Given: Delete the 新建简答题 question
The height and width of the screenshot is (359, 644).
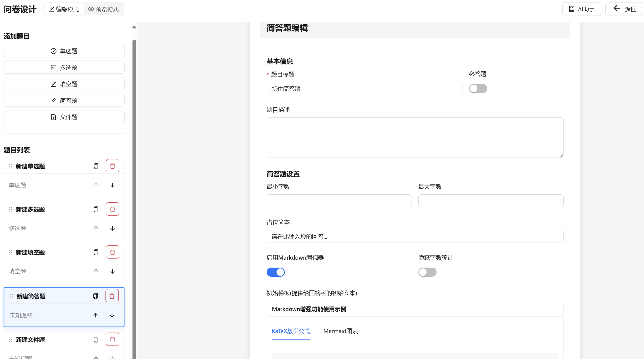Looking at the screenshot, I should point(112,296).
